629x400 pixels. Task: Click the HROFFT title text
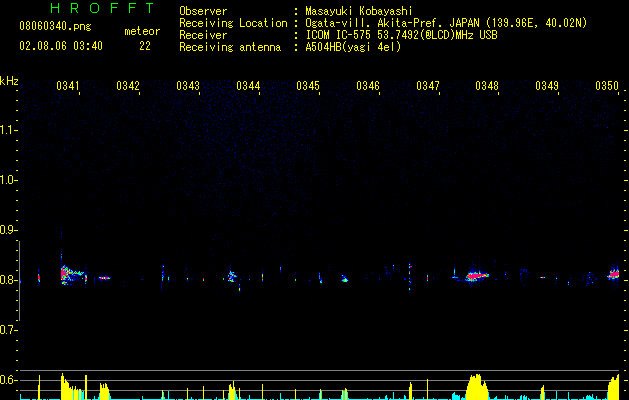(x=102, y=8)
